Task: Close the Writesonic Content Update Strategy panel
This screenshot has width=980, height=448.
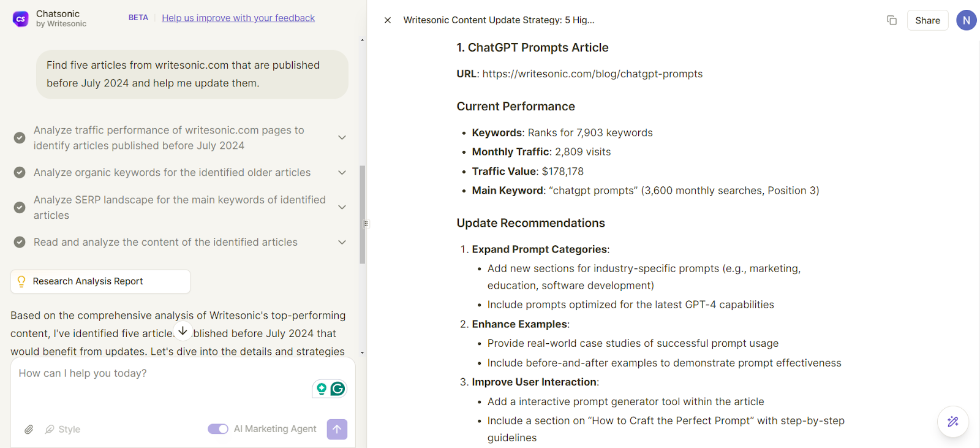Action: coord(388,20)
